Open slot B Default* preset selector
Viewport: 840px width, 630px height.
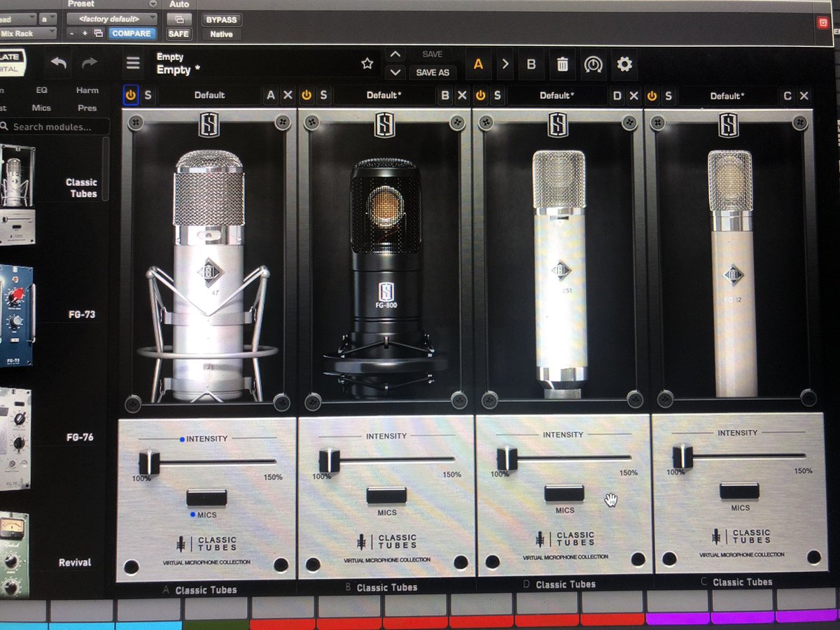(384, 95)
